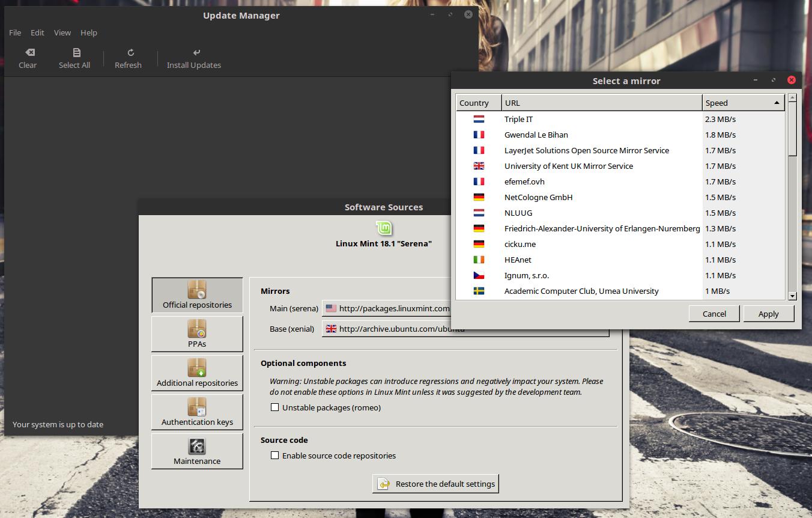Screen dimensions: 812x518
Task: Click the 2.3 MB/s speed value
Action: click(x=720, y=119)
